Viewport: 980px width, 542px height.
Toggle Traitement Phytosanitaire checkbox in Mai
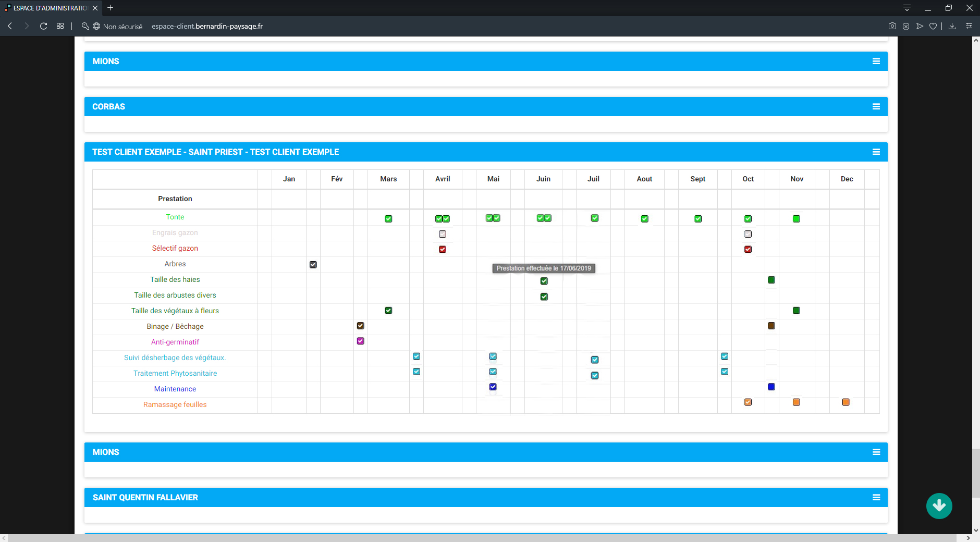pos(493,372)
